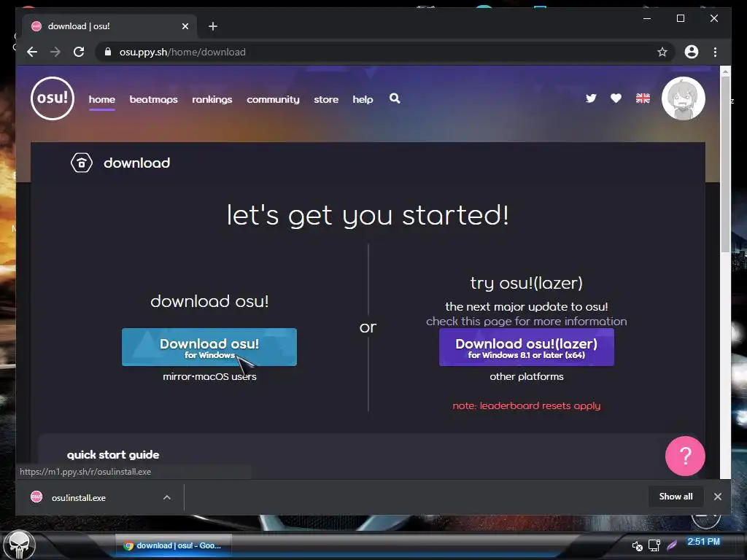Click the network tray icon

(x=654, y=545)
